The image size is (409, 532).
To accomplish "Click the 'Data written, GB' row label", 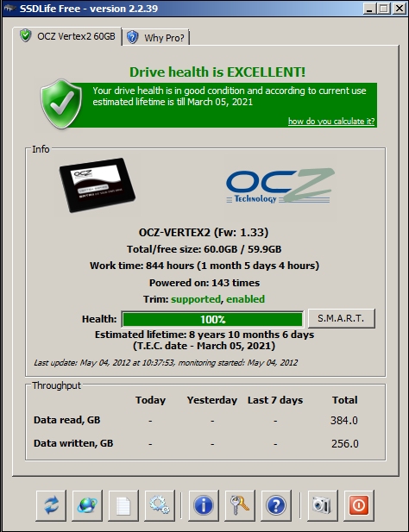I will 73,443.
